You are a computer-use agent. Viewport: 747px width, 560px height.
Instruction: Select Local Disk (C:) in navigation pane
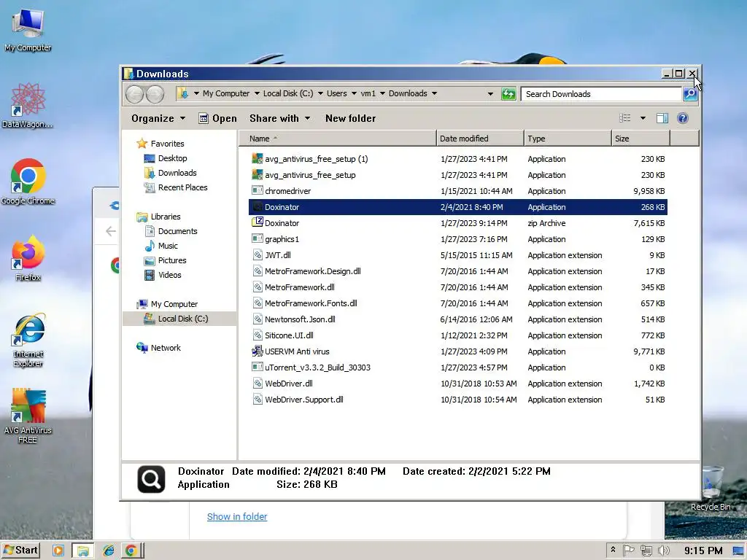pos(179,319)
